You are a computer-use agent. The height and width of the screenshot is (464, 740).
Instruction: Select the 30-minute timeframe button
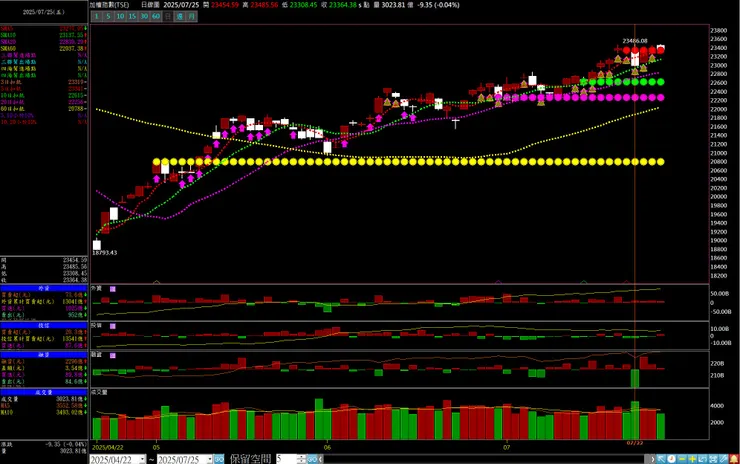click(x=144, y=16)
